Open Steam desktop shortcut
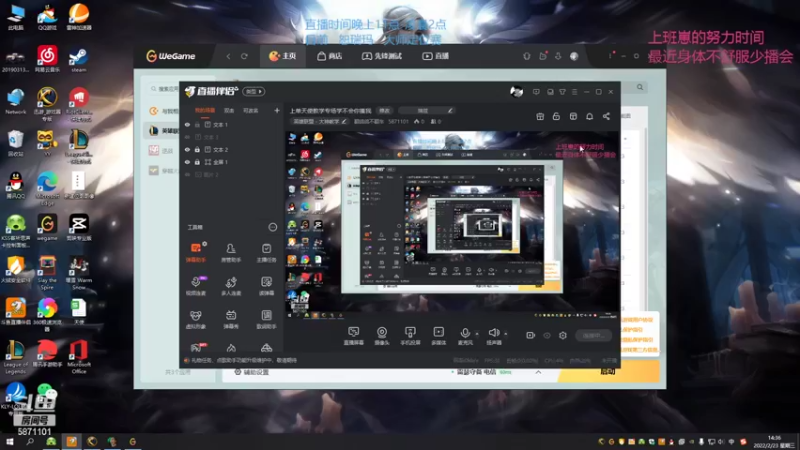 coord(79,60)
